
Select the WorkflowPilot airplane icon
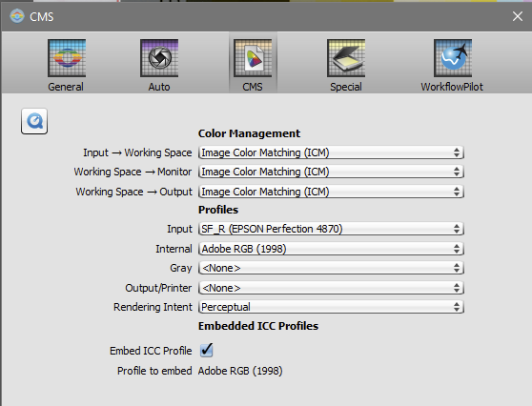click(x=453, y=58)
